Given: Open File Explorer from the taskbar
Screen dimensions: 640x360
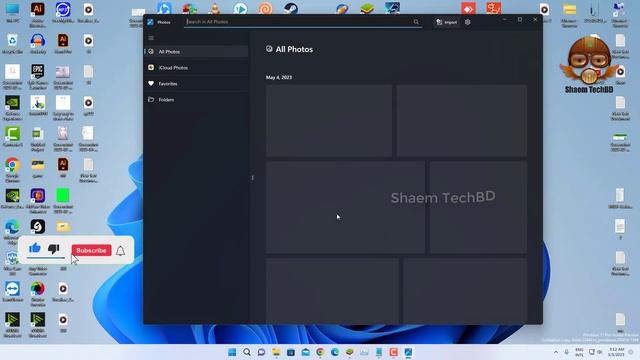Looking at the screenshot, I should pyautogui.click(x=276, y=352).
